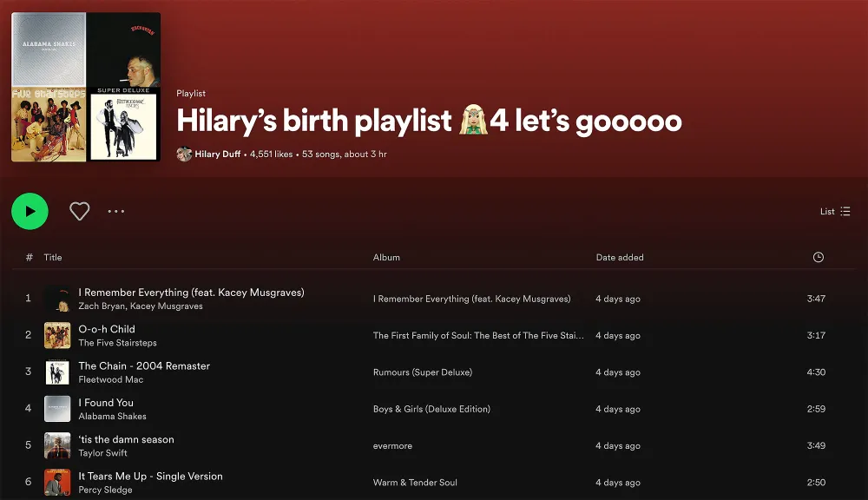
Task: Click the duration clock icon in column header
Action: 817,257
